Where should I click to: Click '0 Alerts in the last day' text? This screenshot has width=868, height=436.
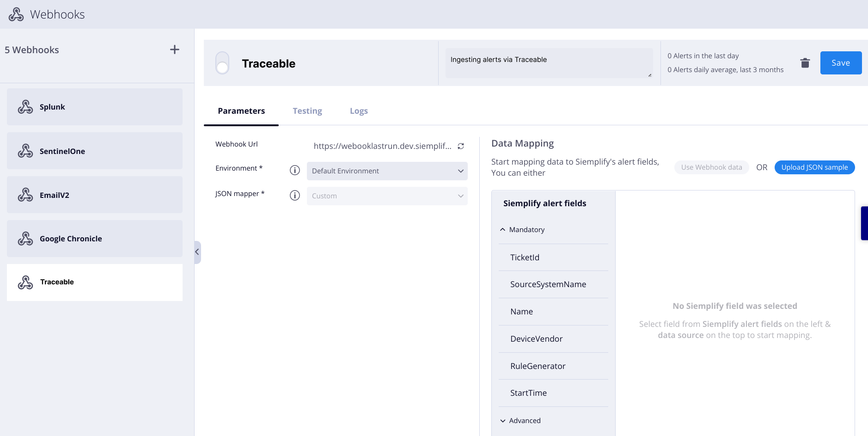[x=703, y=56]
